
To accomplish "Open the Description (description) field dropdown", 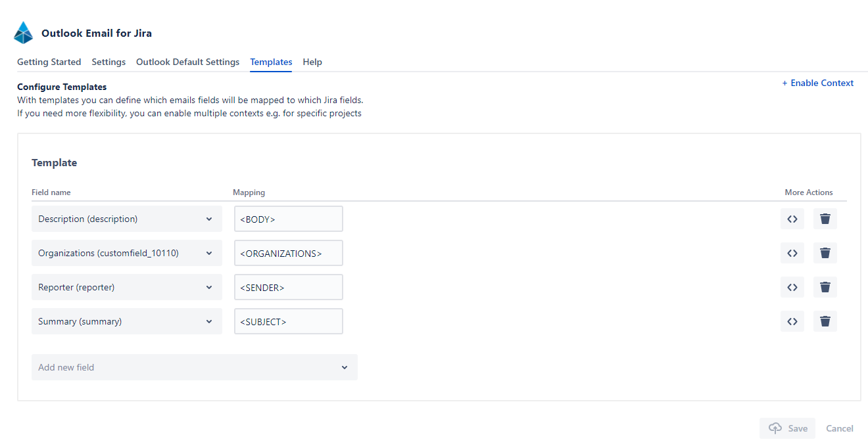I will [126, 219].
